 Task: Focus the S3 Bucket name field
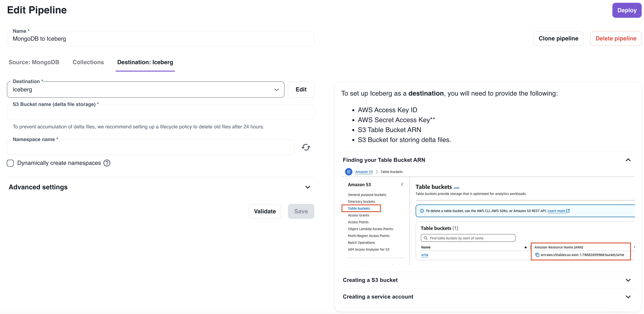[x=160, y=112]
